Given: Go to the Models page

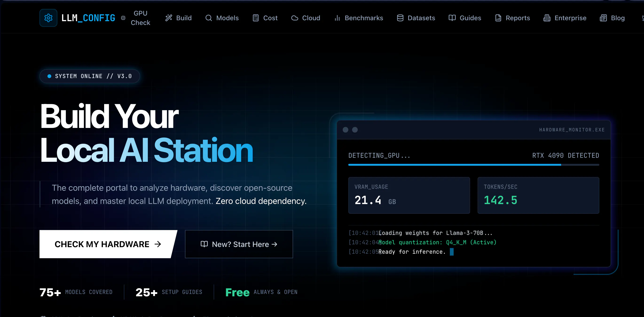Looking at the screenshot, I should point(228,18).
